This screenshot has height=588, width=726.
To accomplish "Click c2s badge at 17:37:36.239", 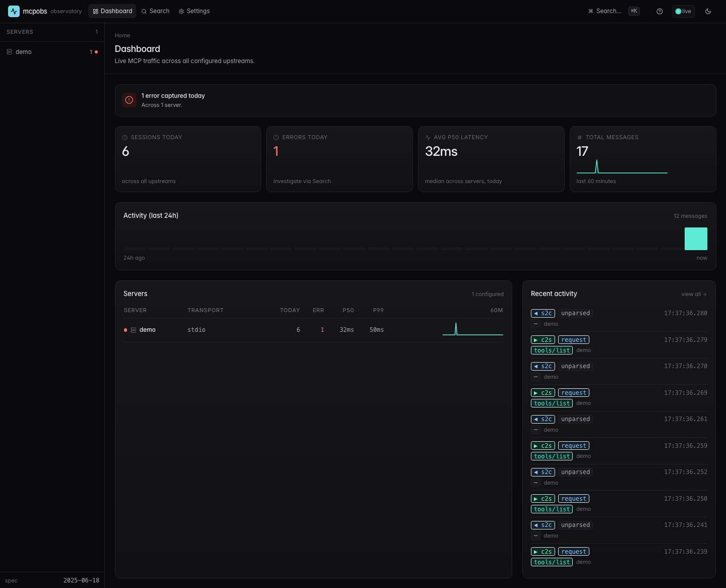I will click(543, 552).
